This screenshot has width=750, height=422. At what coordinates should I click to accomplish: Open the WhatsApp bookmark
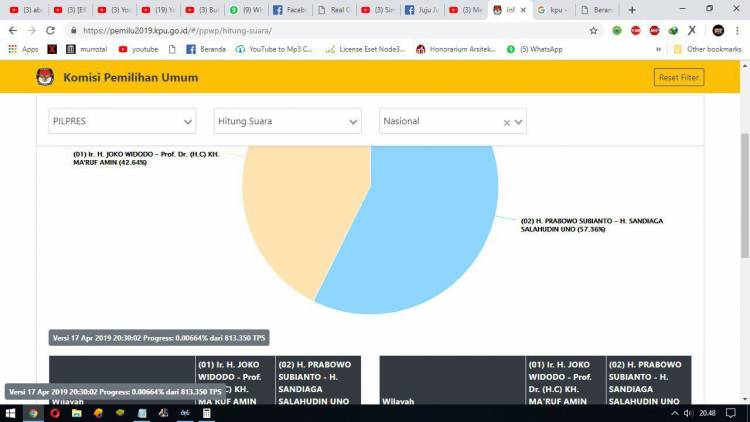[x=535, y=49]
